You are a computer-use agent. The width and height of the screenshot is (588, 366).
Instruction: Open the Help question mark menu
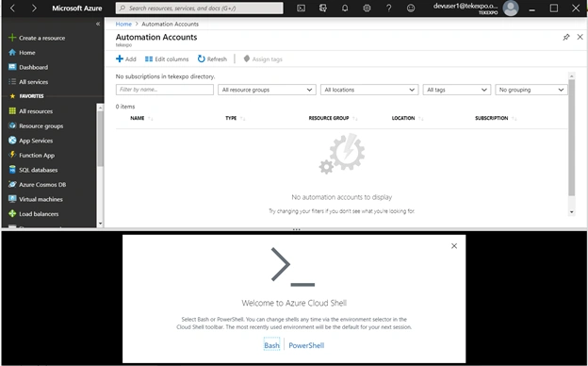389,8
